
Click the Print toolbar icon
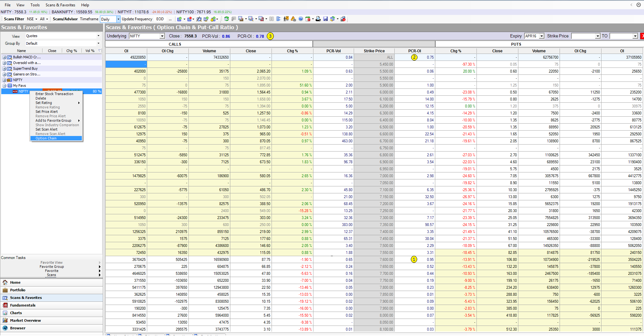click(318, 19)
